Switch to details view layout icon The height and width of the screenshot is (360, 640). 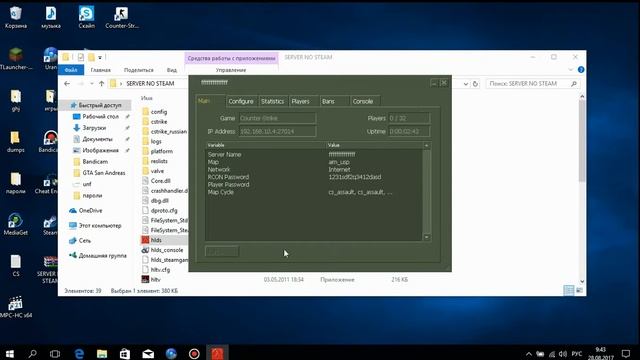click(568, 290)
